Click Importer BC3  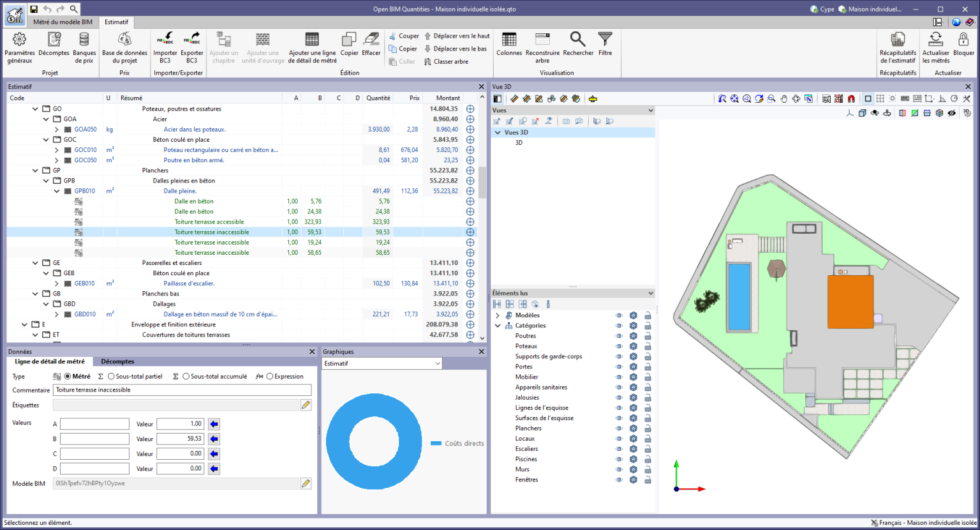point(165,47)
